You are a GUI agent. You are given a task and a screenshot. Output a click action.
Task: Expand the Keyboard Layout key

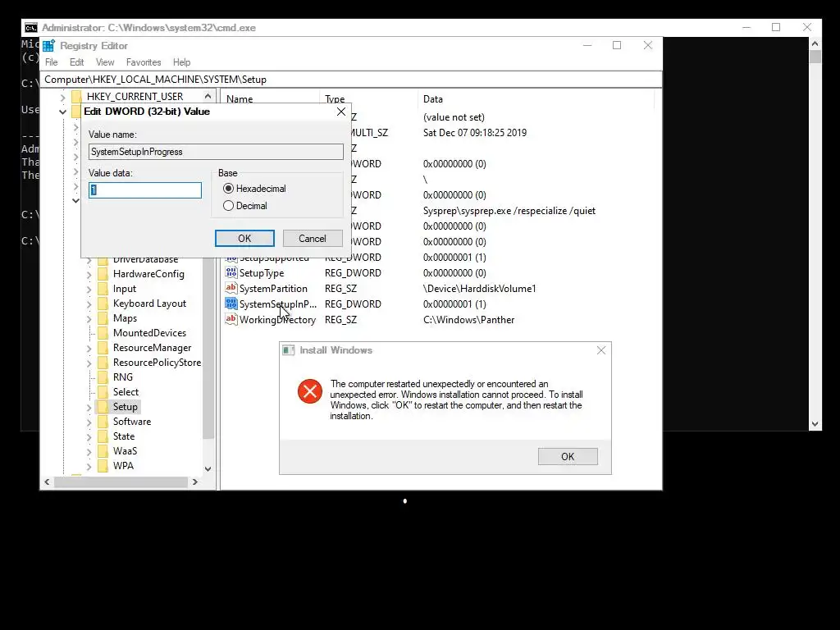click(x=89, y=304)
